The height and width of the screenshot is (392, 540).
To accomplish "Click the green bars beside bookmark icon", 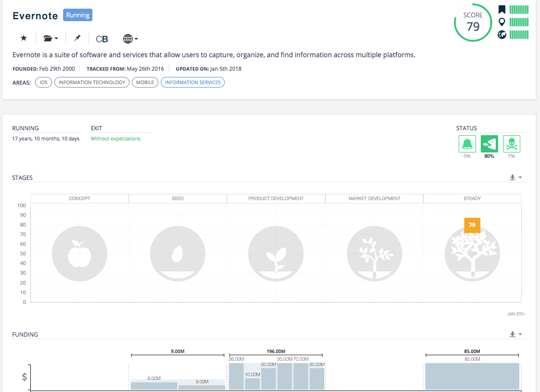I will point(519,10).
